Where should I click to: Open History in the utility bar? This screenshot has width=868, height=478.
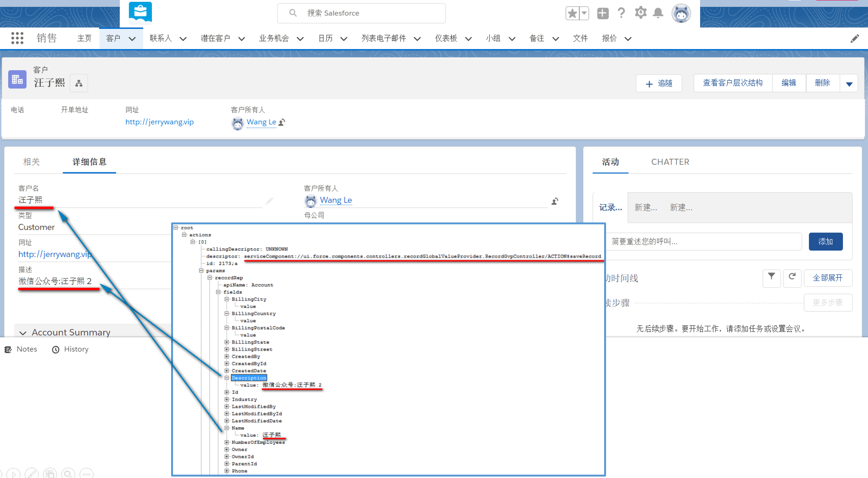point(70,349)
